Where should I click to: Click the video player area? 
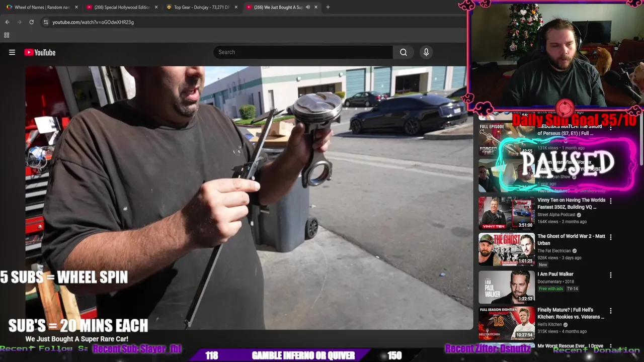[x=249, y=198]
